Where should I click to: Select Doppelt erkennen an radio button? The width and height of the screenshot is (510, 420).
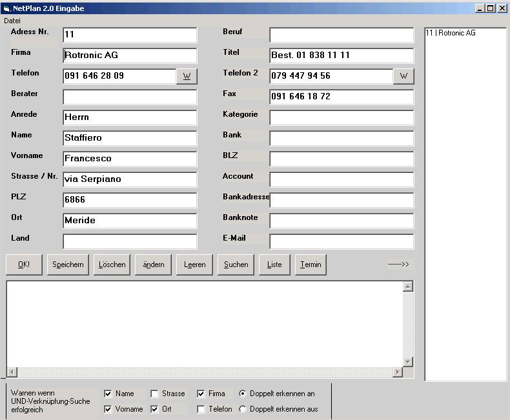(x=242, y=394)
